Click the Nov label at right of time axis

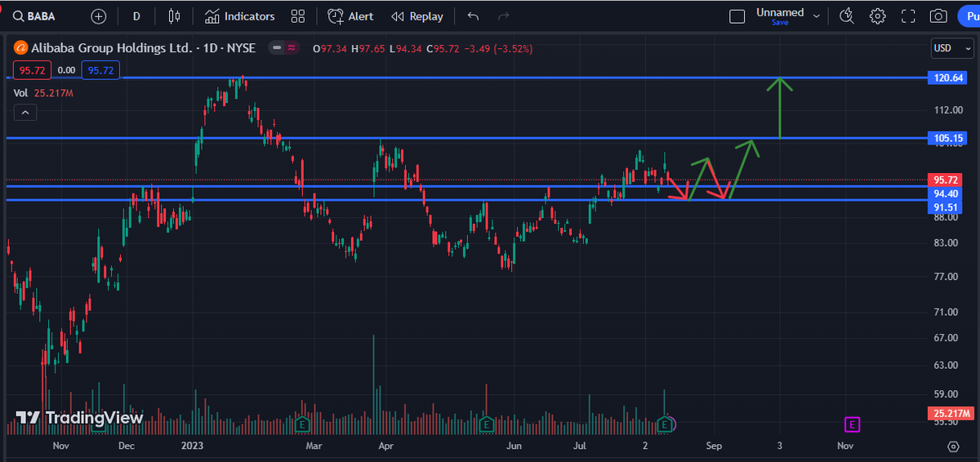(845, 446)
